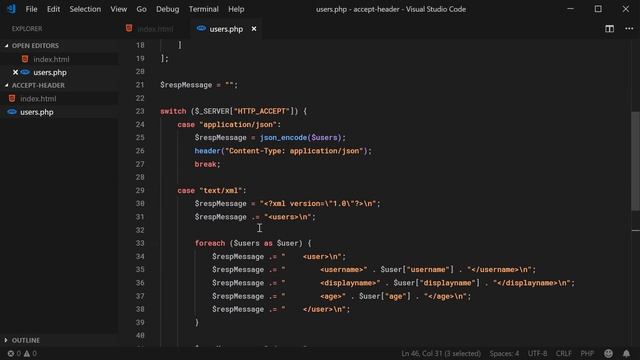Open the Selection menu
Image resolution: width=640 pixels, height=360 pixels.
click(x=85, y=9)
